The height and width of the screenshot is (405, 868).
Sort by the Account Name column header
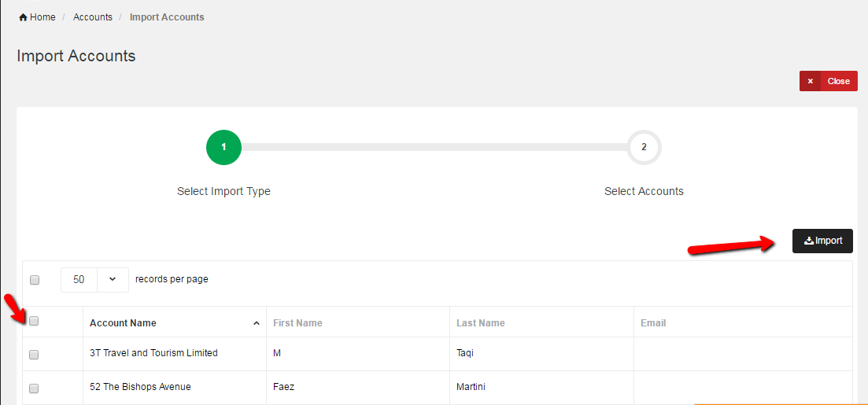123,323
